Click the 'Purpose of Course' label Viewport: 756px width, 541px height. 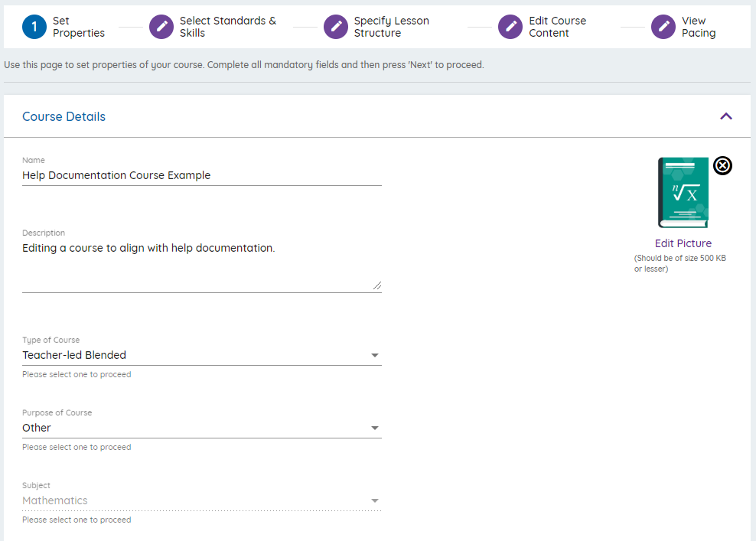(x=57, y=412)
